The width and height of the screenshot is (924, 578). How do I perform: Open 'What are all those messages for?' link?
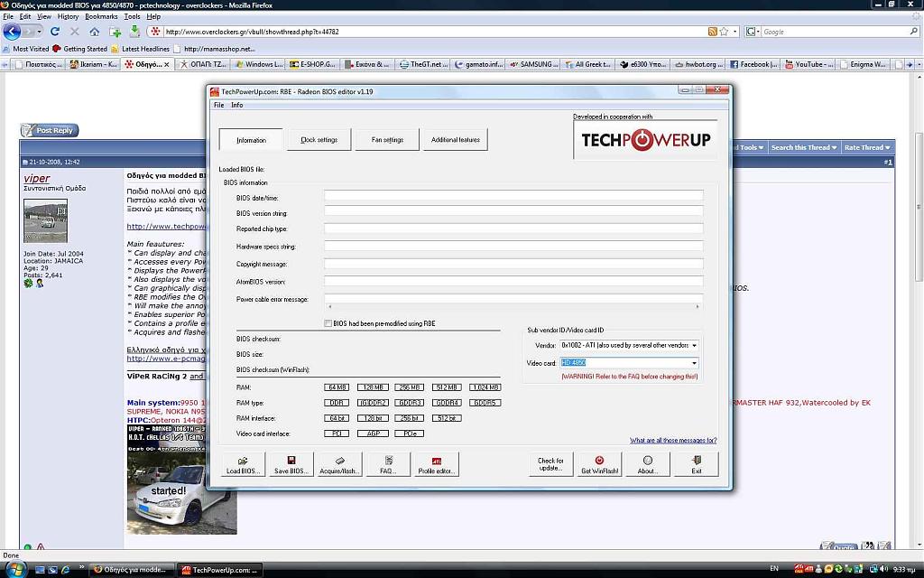tap(673, 441)
